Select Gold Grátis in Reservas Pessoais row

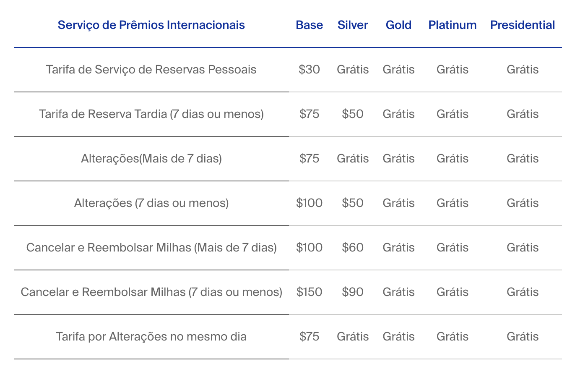pyautogui.click(x=398, y=70)
